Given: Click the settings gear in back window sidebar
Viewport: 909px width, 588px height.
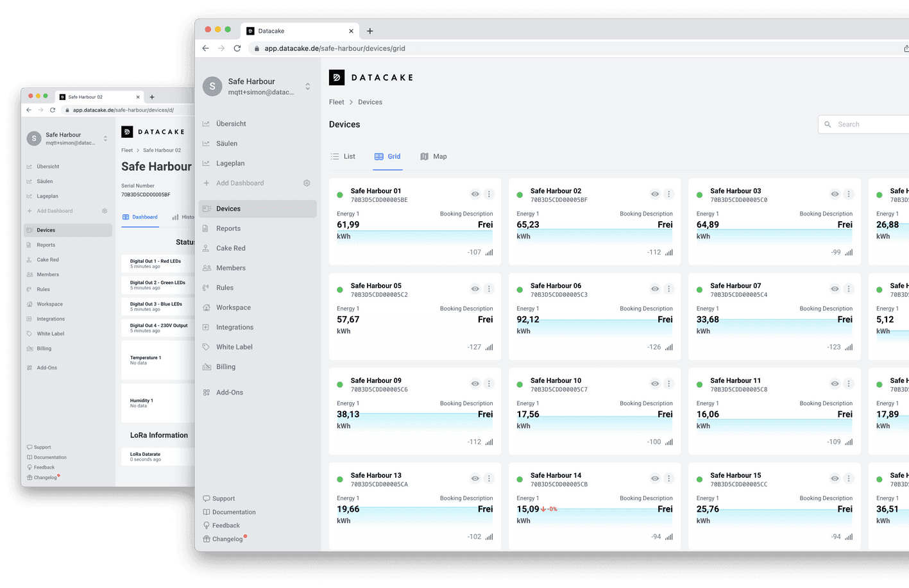Looking at the screenshot, I should point(105,211).
